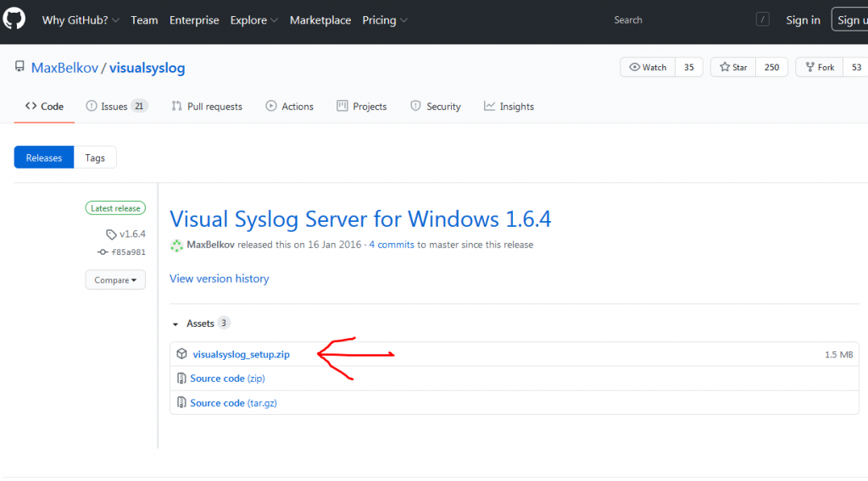View the 53 forks count

pyautogui.click(x=856, y=67)
